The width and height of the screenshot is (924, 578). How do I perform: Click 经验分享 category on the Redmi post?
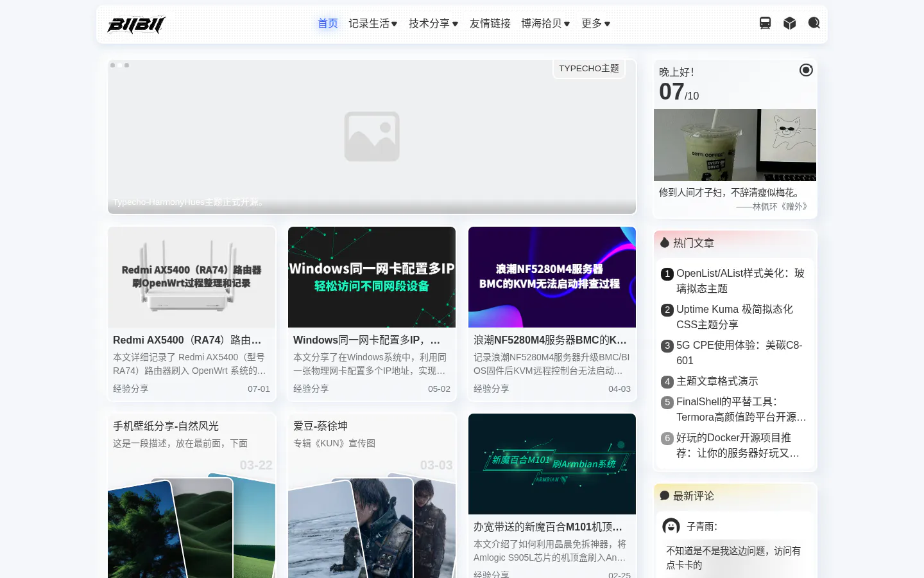click(131, 389)
